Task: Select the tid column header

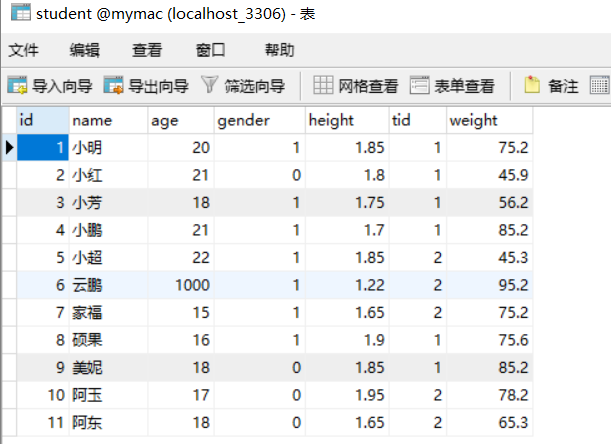Action: pos(418,120)
